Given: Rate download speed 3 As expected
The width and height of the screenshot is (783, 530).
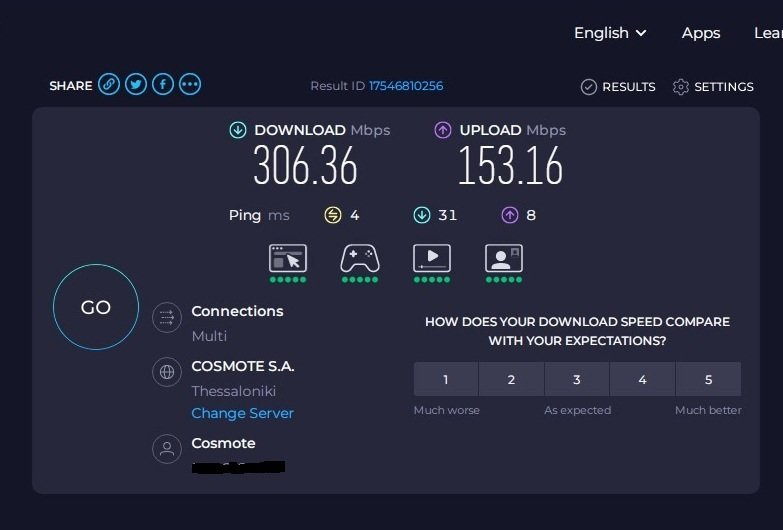Looking at the screenshot, I should tap(577, 379).
